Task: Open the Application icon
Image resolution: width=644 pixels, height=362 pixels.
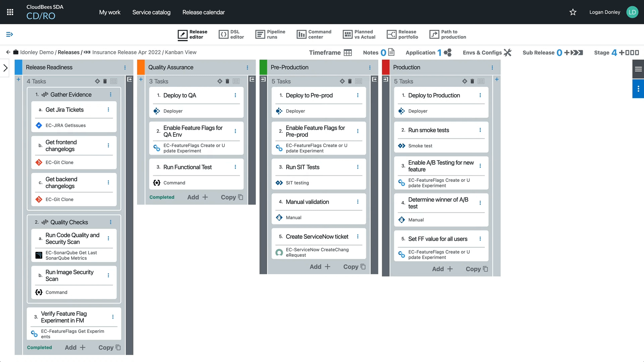Action: pyautogui.click(x=448, y=53)
